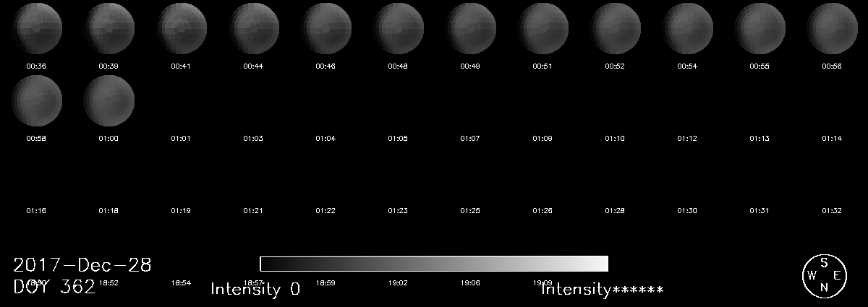Click the 2017-Dec-28 date text

pyautogui.click(x=82, y=265)
